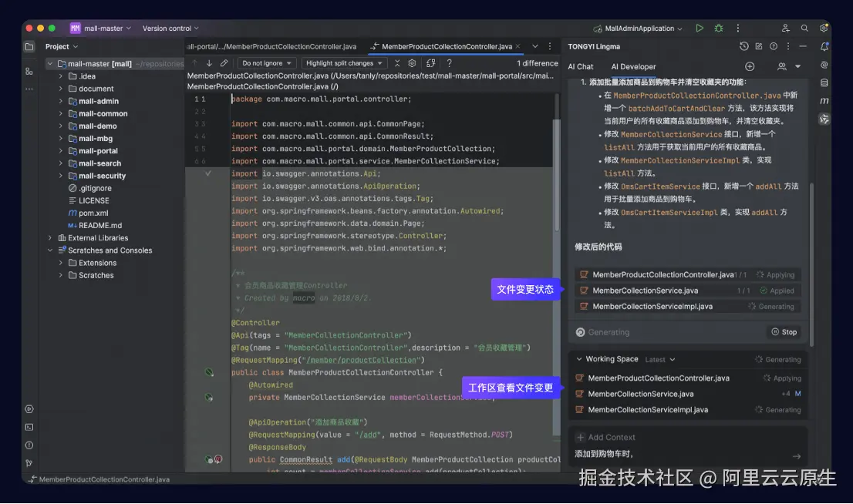
Task: Open MemberCollectionServiceImpl.java in 修改后的代码 list
Action: point(688,307)
